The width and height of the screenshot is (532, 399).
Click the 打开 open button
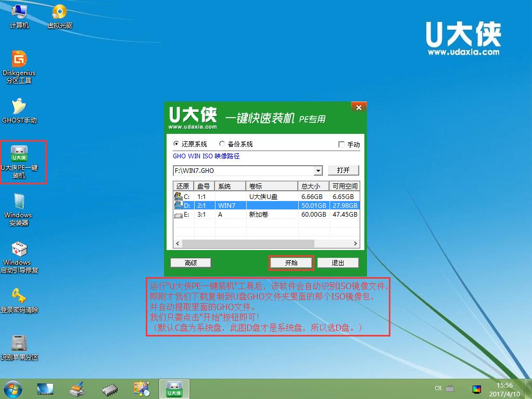click(345, 170)
